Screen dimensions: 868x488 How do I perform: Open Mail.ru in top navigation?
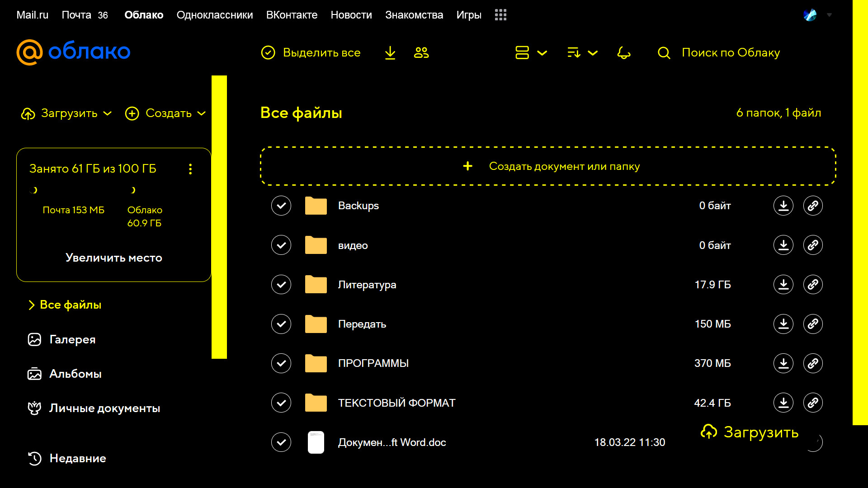tap(32, 15)
